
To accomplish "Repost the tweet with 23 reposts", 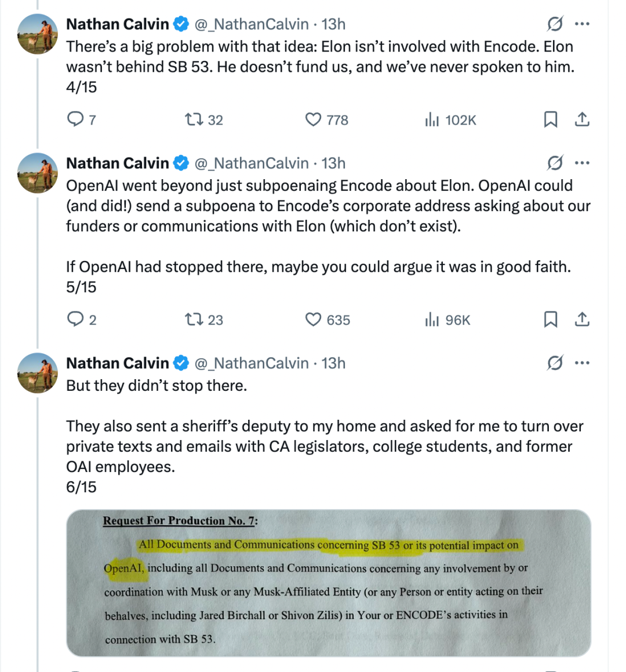I will (194, 319).
